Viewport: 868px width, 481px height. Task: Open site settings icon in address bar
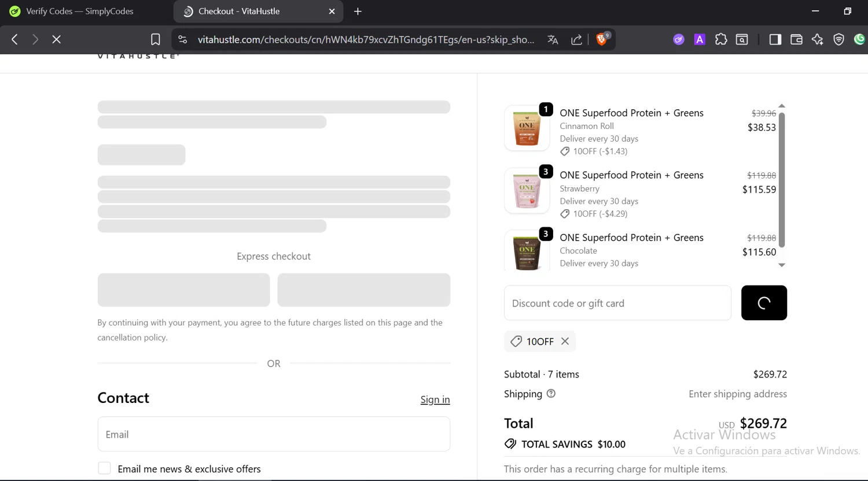(x=183, y=39)
